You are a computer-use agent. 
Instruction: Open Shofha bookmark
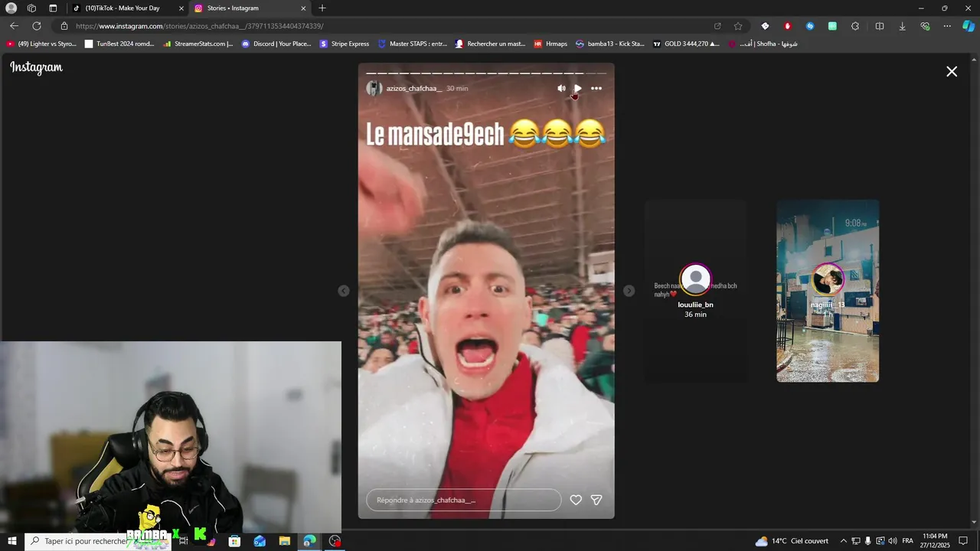pyautogui.click(x=763, y=44)
